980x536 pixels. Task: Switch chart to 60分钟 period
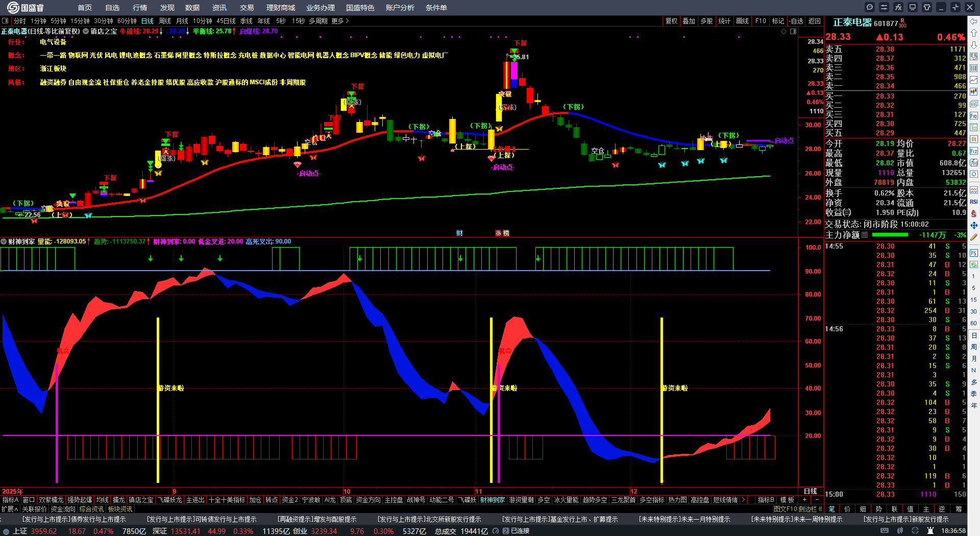[127, 21]
